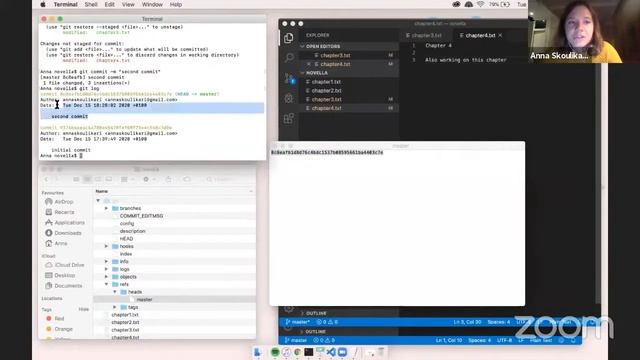Hide the Tags section in Finder sidebar
640x360 pixels.
(84, 309)
